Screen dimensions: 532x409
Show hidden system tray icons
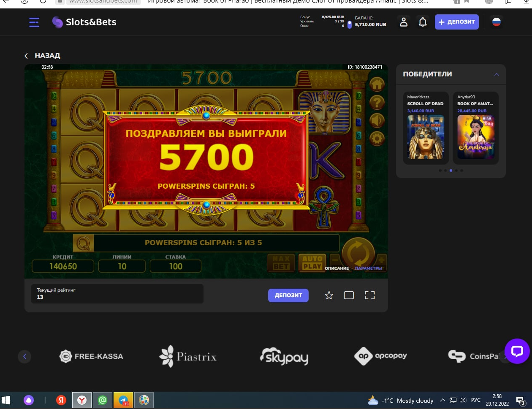[x=442, y=401]
